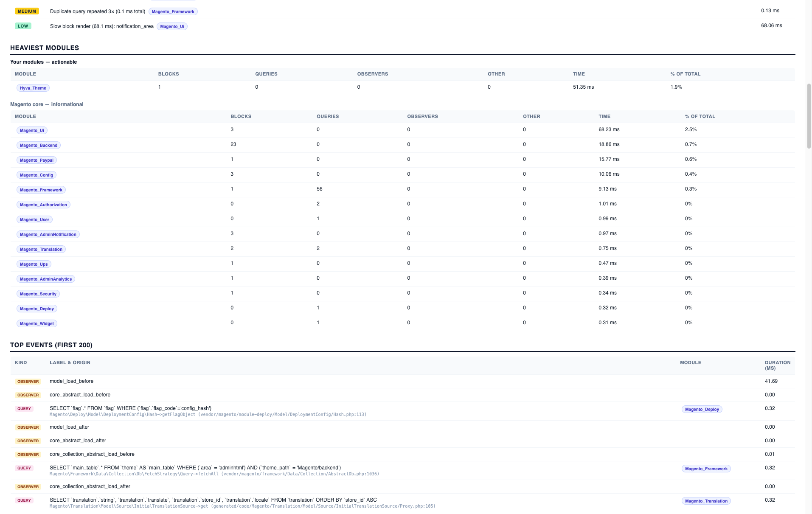Image resolution: width=812 pixels, height=514 pixels.
Task: Click the DURATION (MS) column header
Action: tap(778, 365)
